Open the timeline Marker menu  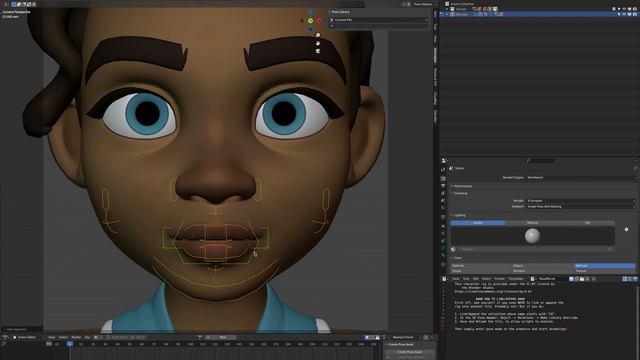[76, 337]
